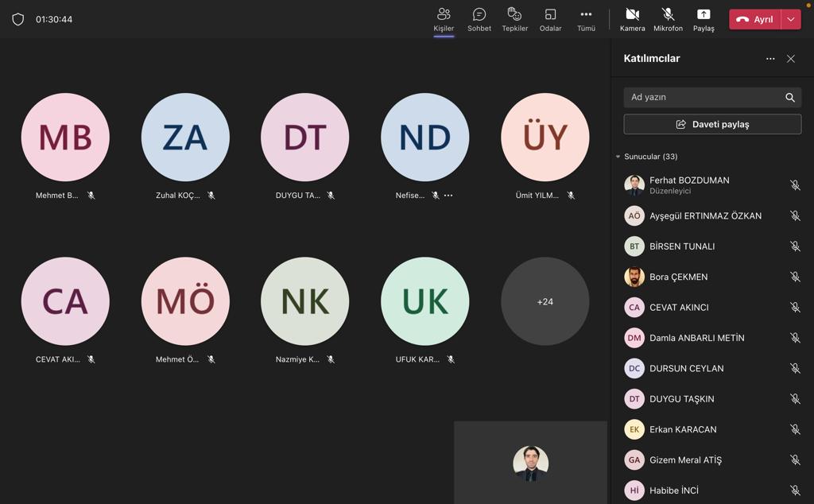814x504 pixels.
Task: Click the mic icon under Mehmet Ö... tile
Action: click(211, 359)
